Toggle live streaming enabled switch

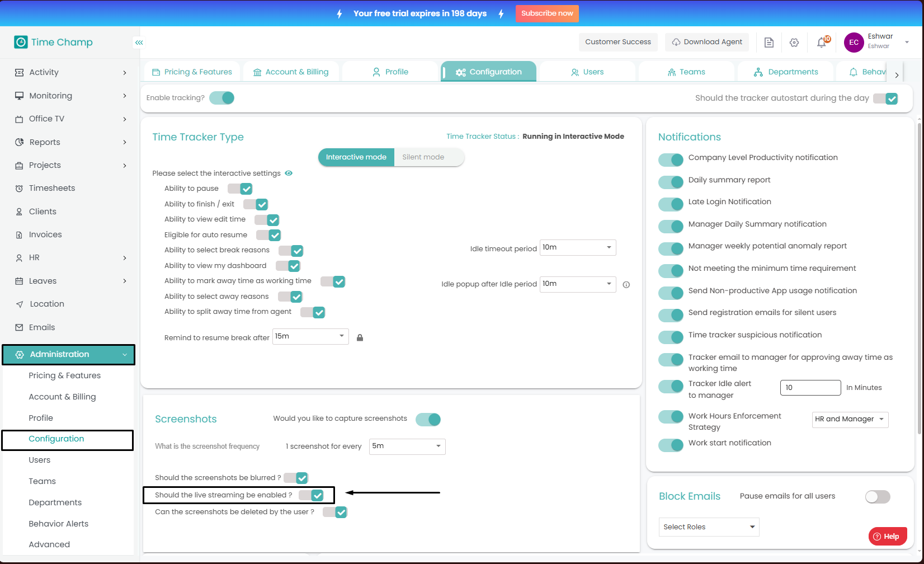[x=311, y=495]
